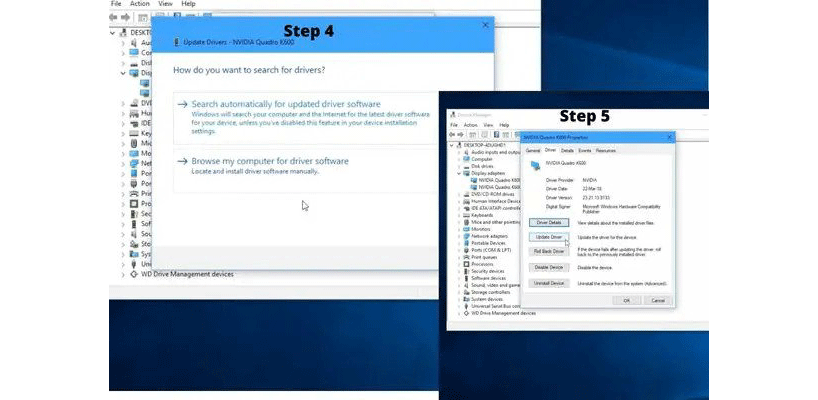Select Universal Serial Bus label in smaller Device Manager
The width and height of the screenshot is (818, 400).
[496, 306]
